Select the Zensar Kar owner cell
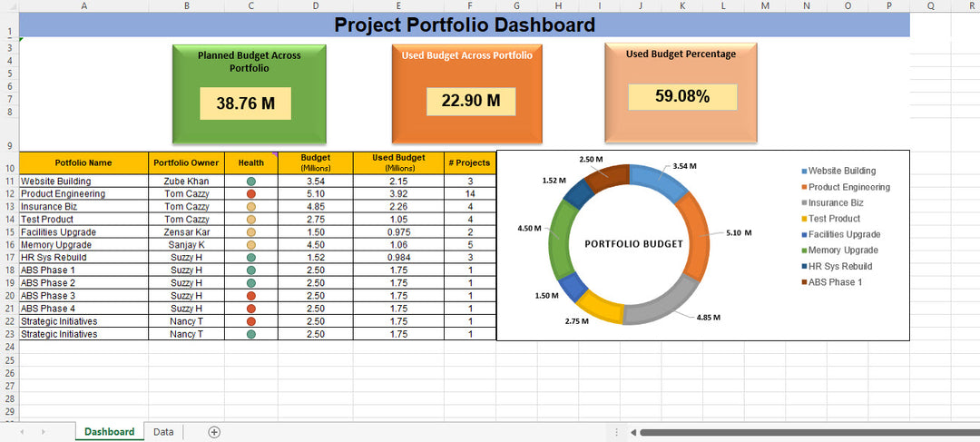Screen dimensions: 980x442 [x=186, y=232]
